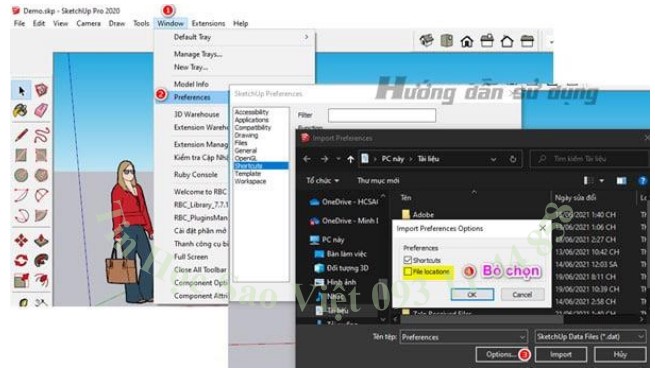Click OK in Import Preferences Options

(x=472, y=294)
